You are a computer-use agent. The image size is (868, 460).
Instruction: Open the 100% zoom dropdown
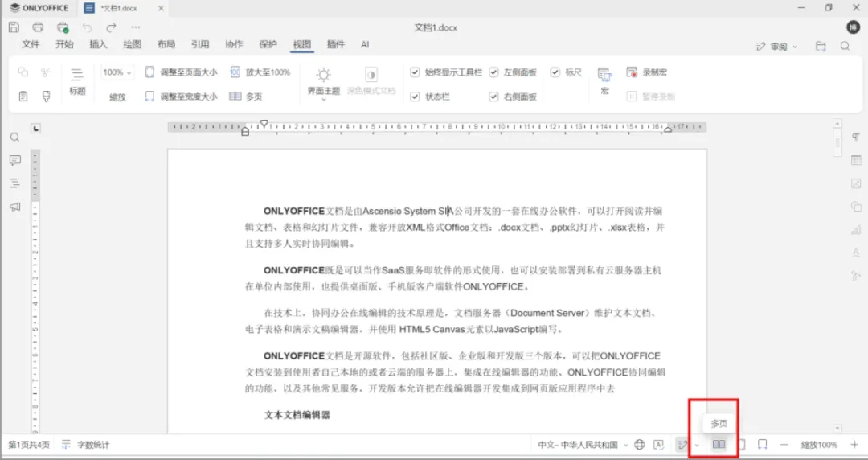(117, 72)
